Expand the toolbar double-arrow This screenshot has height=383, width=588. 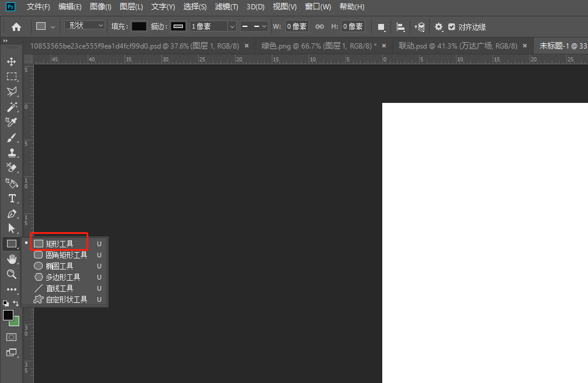click(x=5, y=40)
